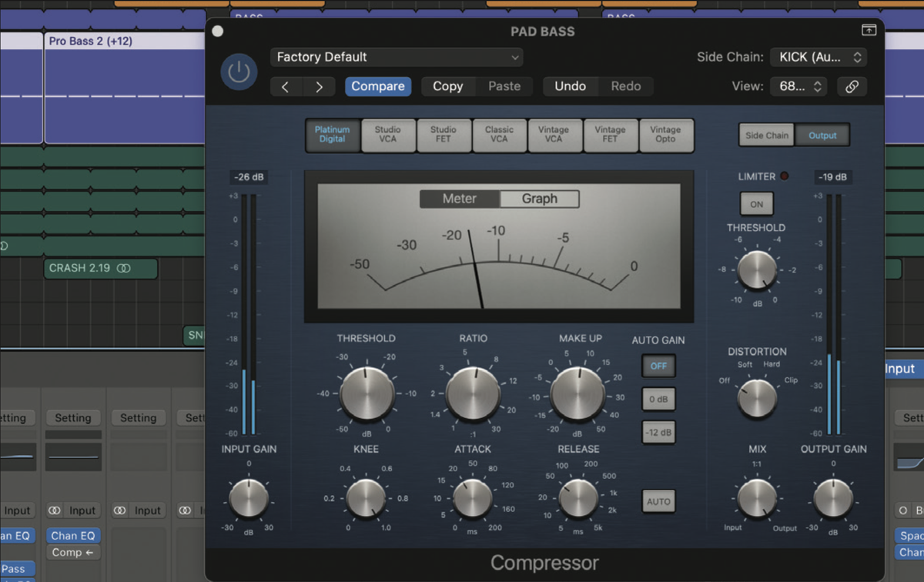Open the Factory Default preset dropdown
The width and height of the screenshot is (924, 582).
(x=397, y=57)
